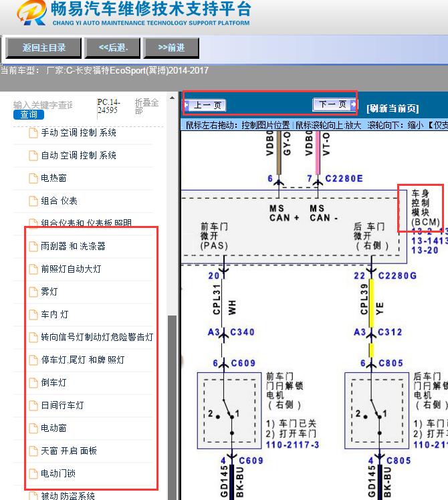Focus the 输入关键字查询 search field
The height and width of the screenshot is (500, 448).
43,105
